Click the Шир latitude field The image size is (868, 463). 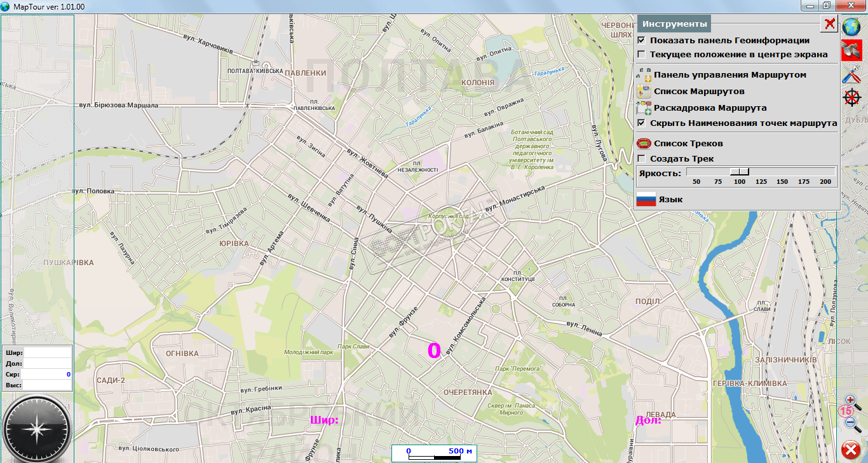(x=48, y=352)
